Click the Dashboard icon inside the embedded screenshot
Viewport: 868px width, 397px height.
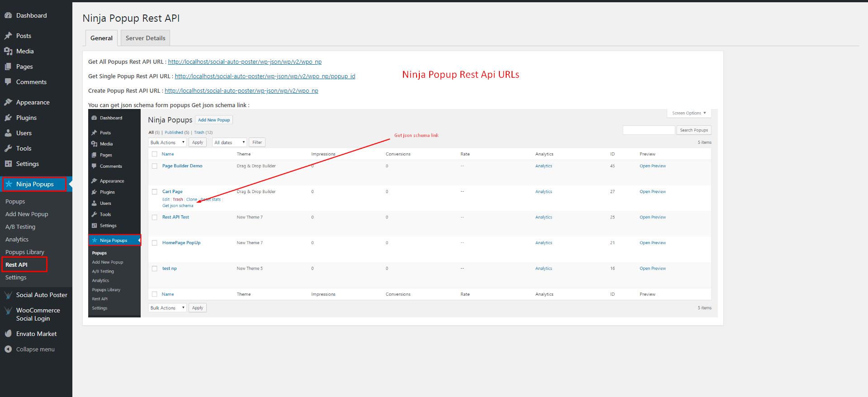(94, 118)
